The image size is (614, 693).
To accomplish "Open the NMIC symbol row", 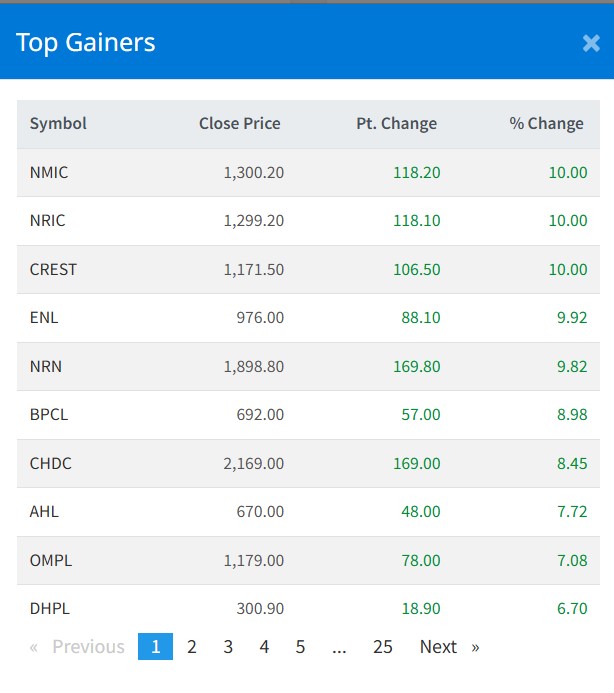I will pos(49,172).
